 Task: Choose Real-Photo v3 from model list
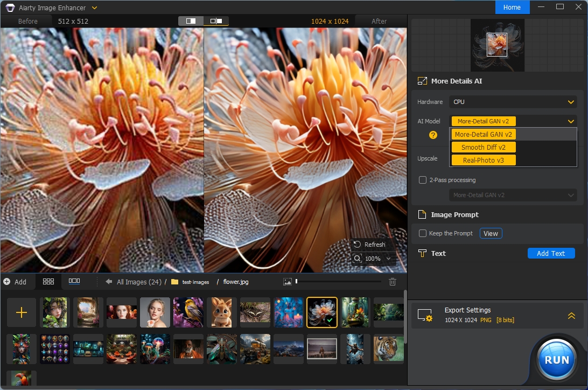pyautogui.click(x=483, y=160)
